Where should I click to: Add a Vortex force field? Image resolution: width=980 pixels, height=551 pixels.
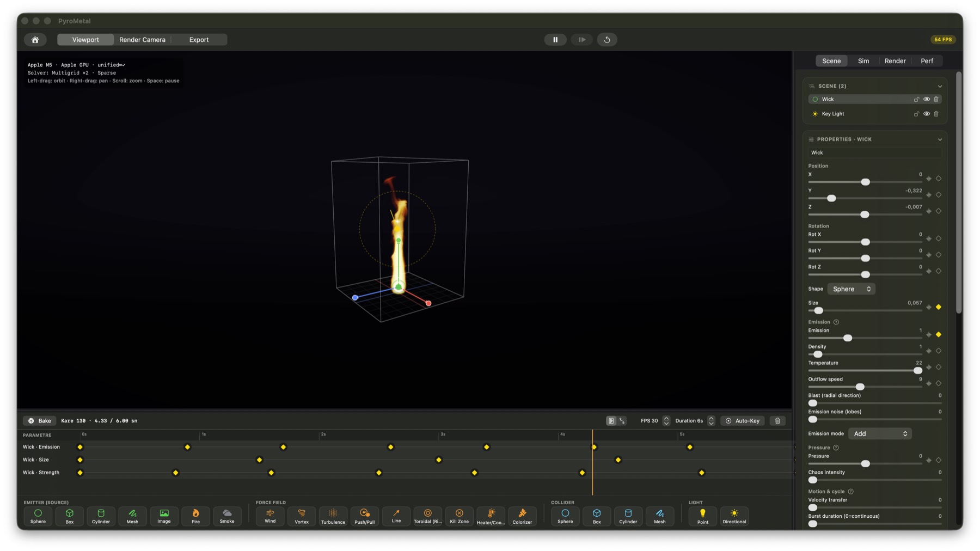coord(302,516)
